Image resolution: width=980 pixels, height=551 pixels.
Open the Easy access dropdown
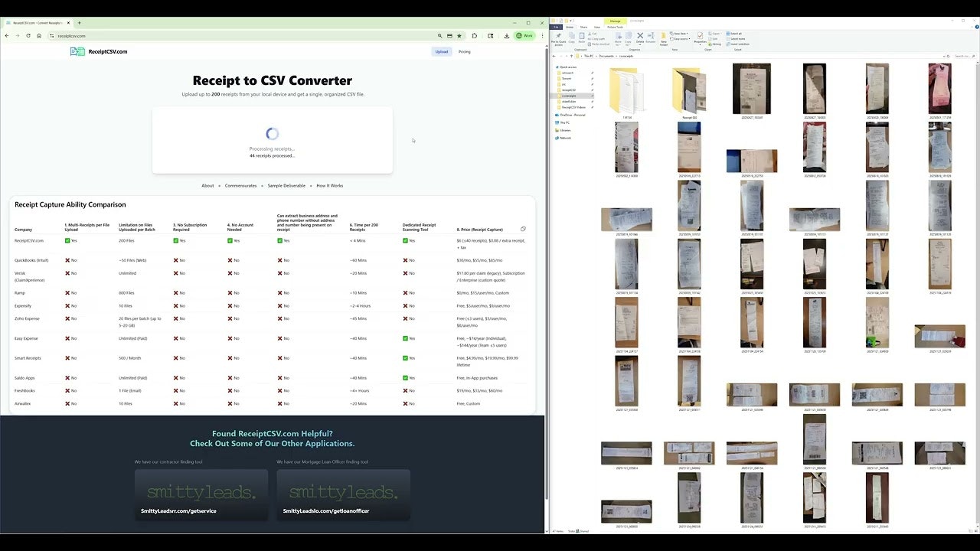tap(680, 38)
